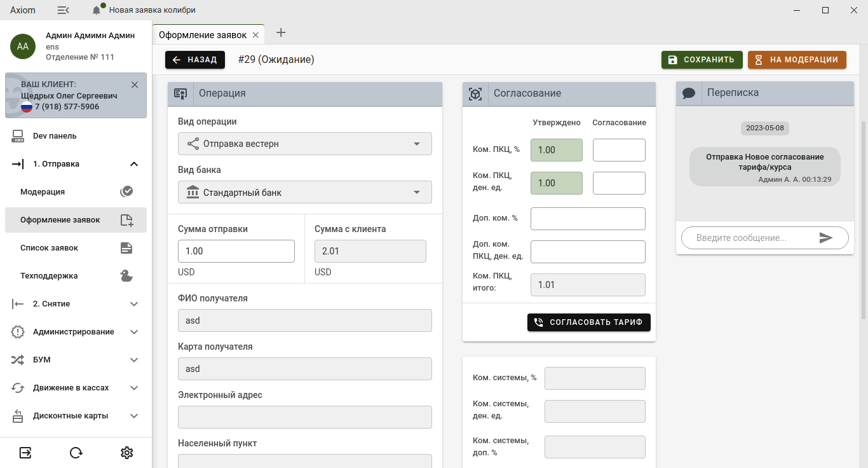Expand the 2. Снятие section
Screen dimensions: 868x468
[x=134, y=304]
